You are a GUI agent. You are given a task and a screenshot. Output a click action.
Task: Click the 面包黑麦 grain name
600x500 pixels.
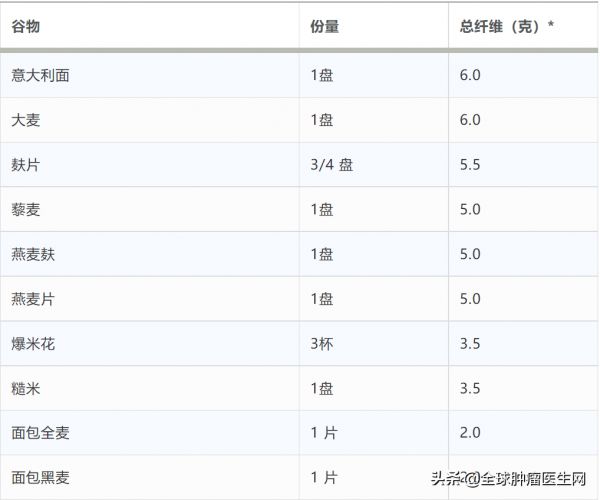tap(40, 478)
